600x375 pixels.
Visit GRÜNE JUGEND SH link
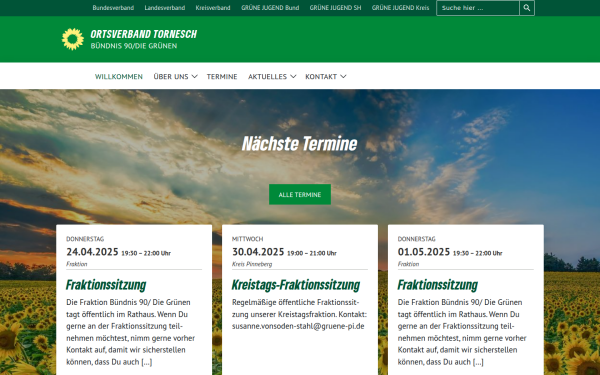335,8
